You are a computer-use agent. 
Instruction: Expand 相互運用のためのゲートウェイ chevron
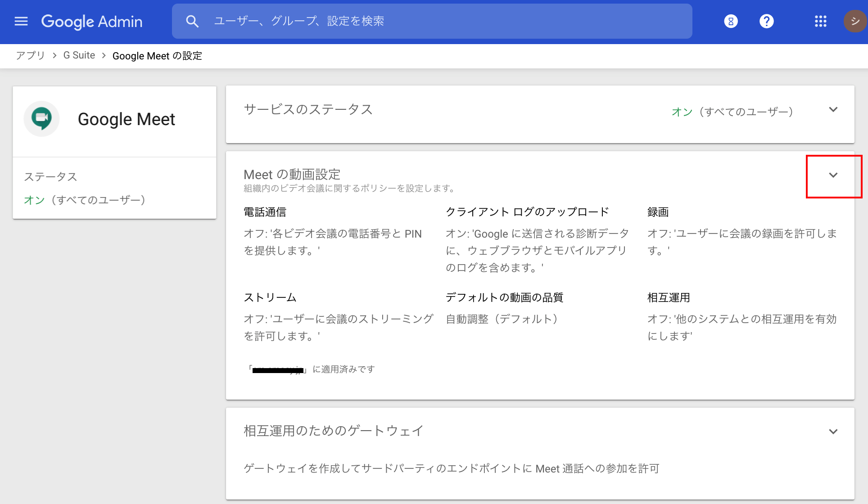point(833,432)
